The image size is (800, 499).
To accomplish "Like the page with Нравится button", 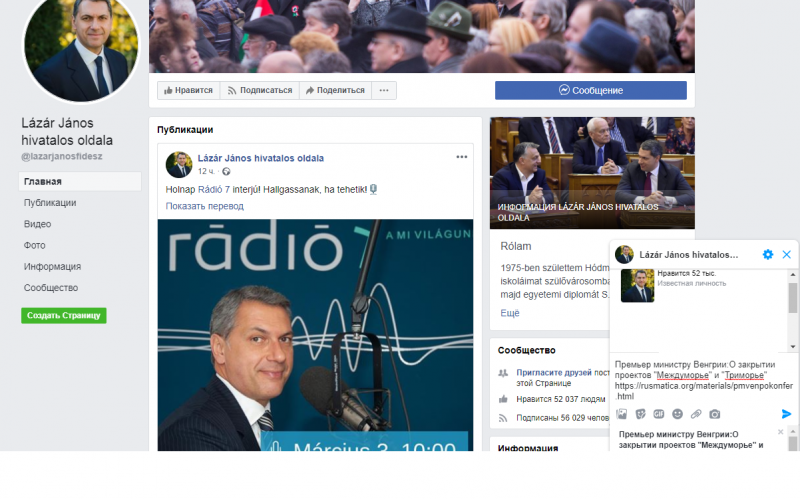I will point(188,90).
